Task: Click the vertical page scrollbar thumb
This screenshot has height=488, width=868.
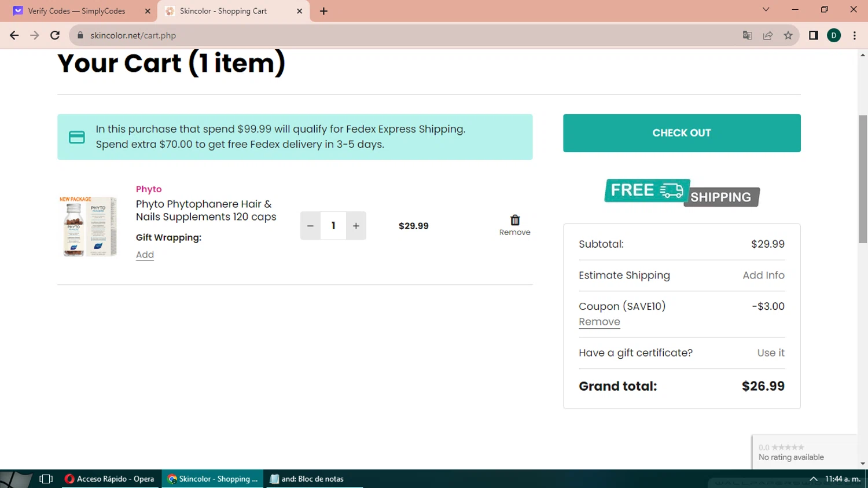Action: (x=863, y=179)
